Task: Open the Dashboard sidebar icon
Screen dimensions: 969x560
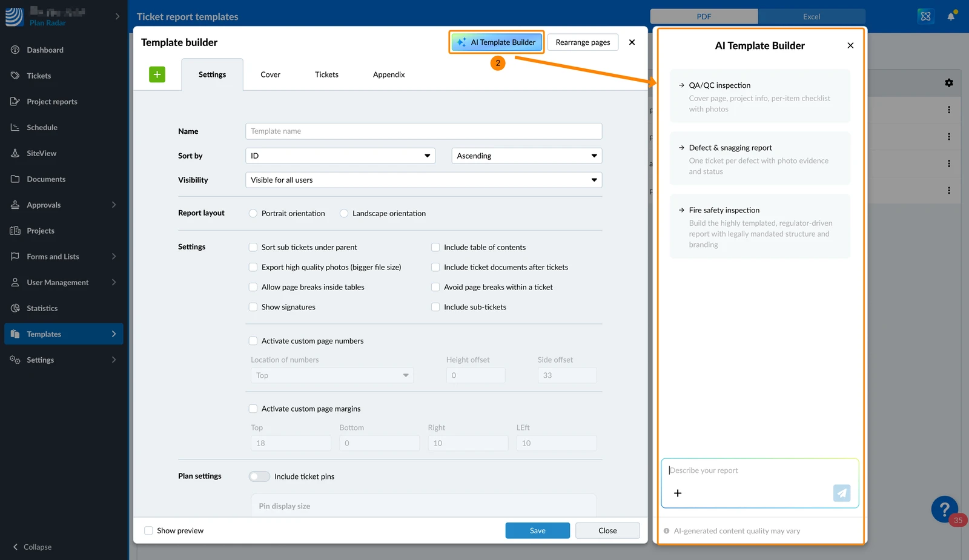Action: [15, 50]
